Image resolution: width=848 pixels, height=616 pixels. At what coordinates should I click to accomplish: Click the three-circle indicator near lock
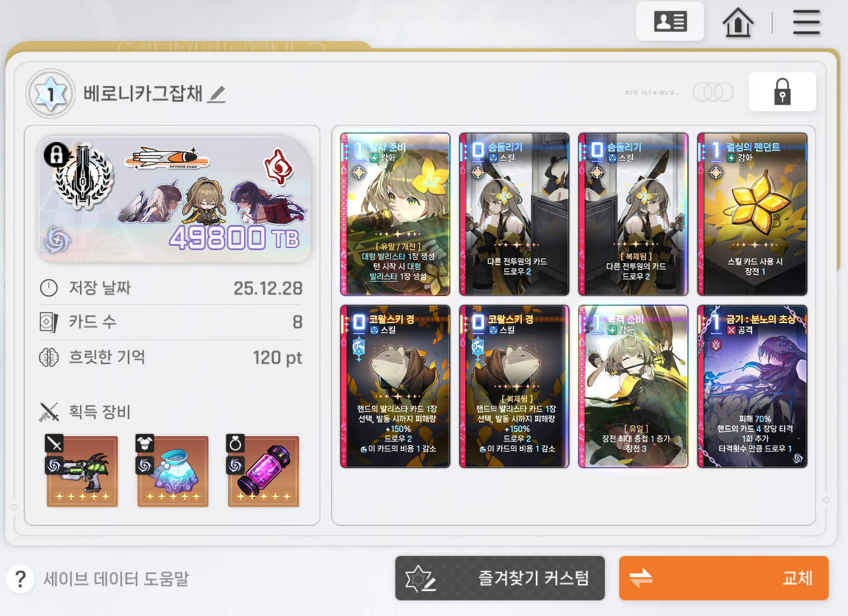point(713,92)
